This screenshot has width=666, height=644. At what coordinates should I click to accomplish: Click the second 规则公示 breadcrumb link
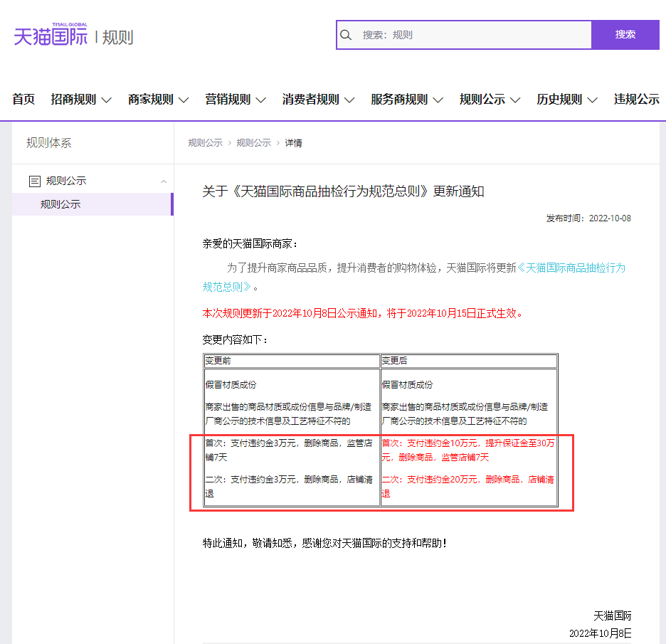[x=253, y=143]
